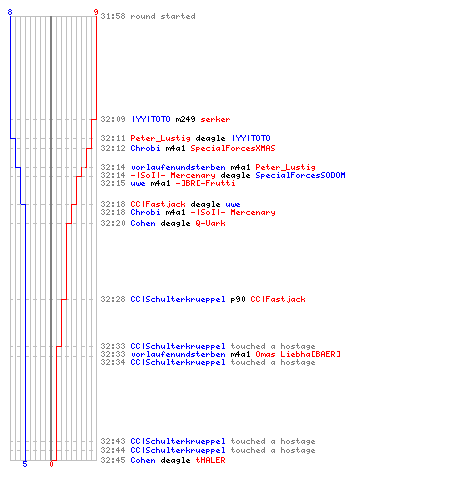
Task: Click Omas Liebha[BAER] victim name
Action: pyautogui.click(x=298, y=354)
